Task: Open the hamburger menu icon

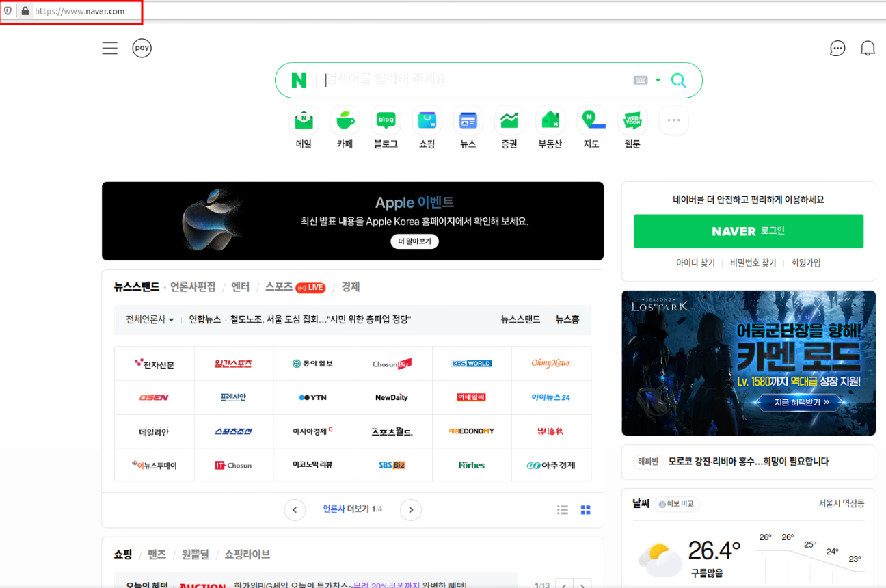Action: 110,48
